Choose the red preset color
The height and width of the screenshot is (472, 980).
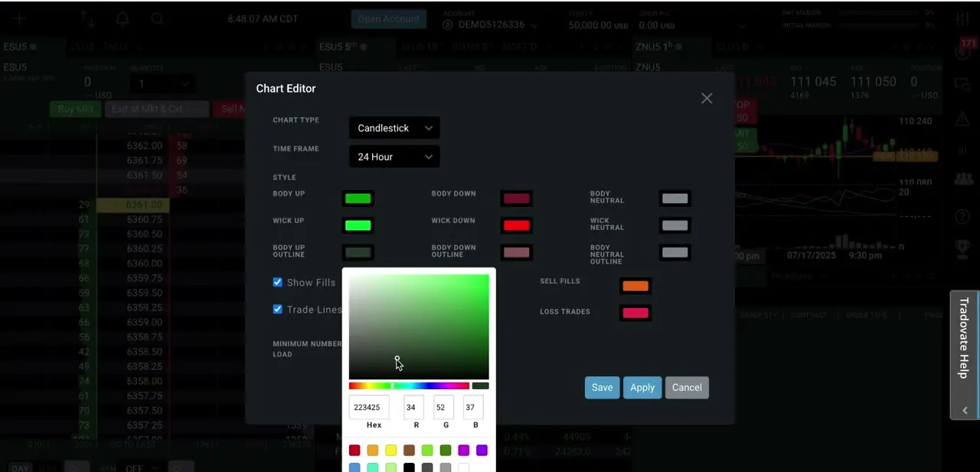[354, 451]
